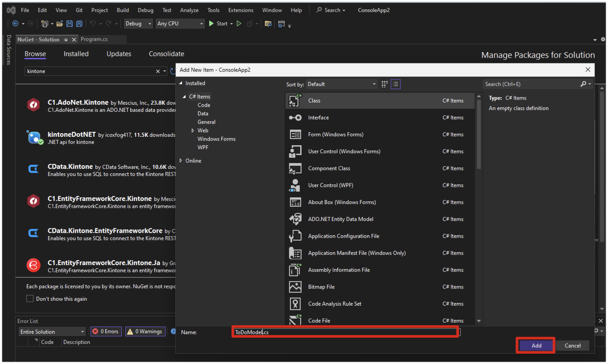Image resolution: width=608 pixels, height=364 pixels.
Task: Switch to the Program.cs tab
Action: tap(94, 39)
